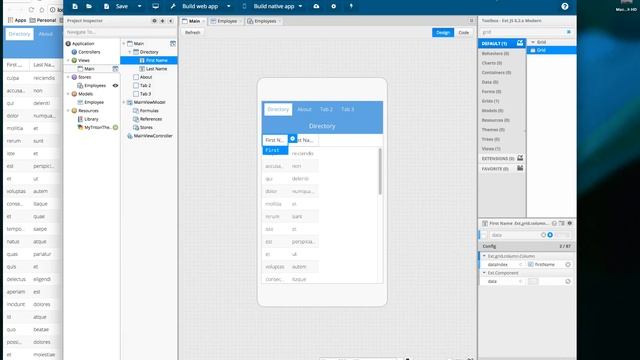Click the gear icon on First Name column header
Viewport: 640px width, 360px height.
click(x=292, y=139)
